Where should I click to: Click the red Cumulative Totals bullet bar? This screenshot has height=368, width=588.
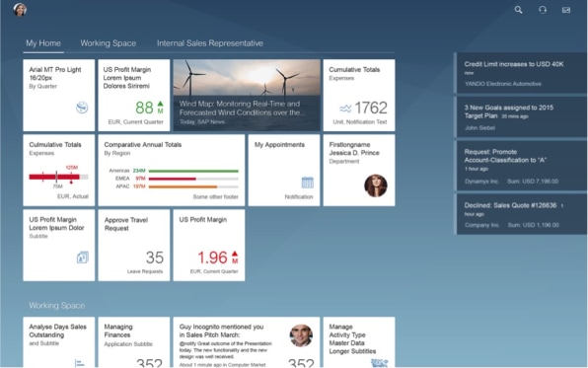pyautogui.click(x=58, y=177)
